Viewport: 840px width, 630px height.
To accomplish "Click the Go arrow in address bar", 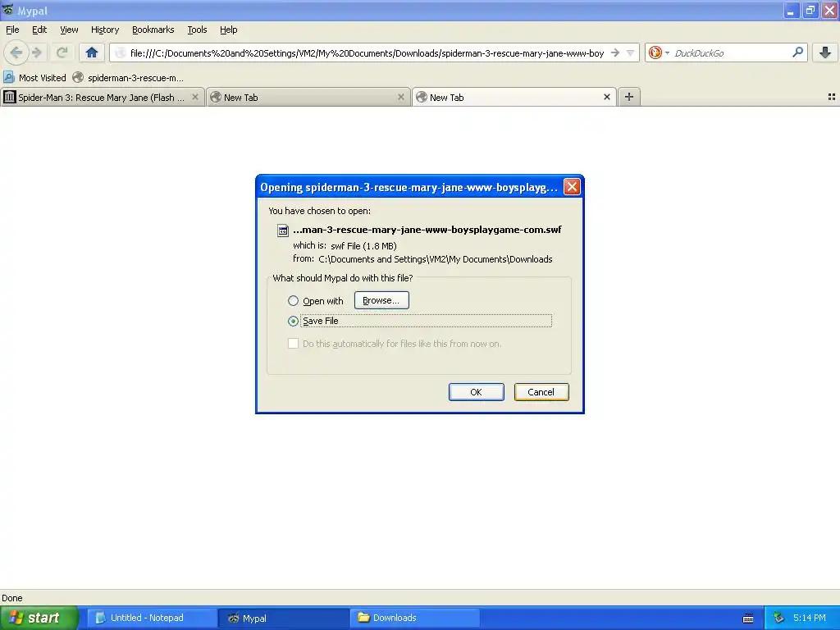I will click(615, 52).
